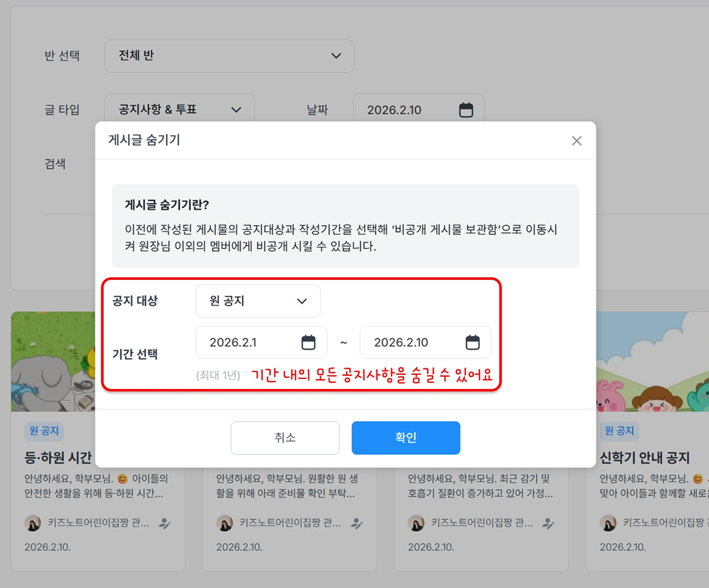Click the edit icon on the 등·하원 시간 card

165,523
